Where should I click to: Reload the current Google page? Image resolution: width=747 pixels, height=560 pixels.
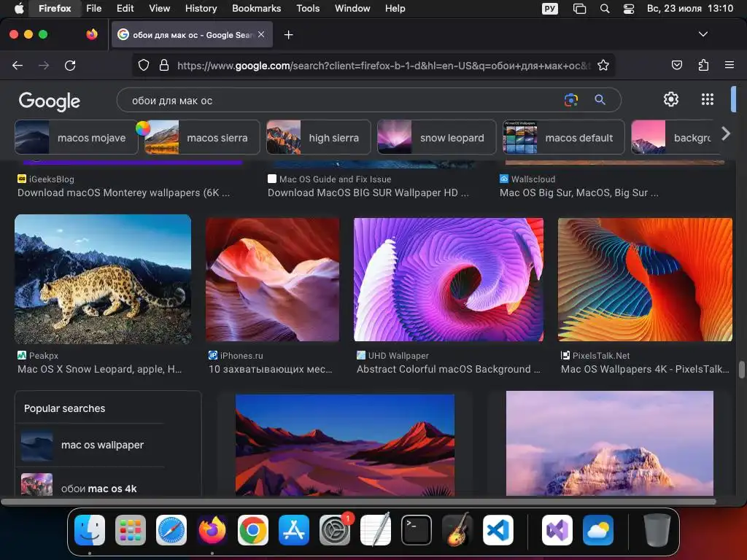click(70, 65)
